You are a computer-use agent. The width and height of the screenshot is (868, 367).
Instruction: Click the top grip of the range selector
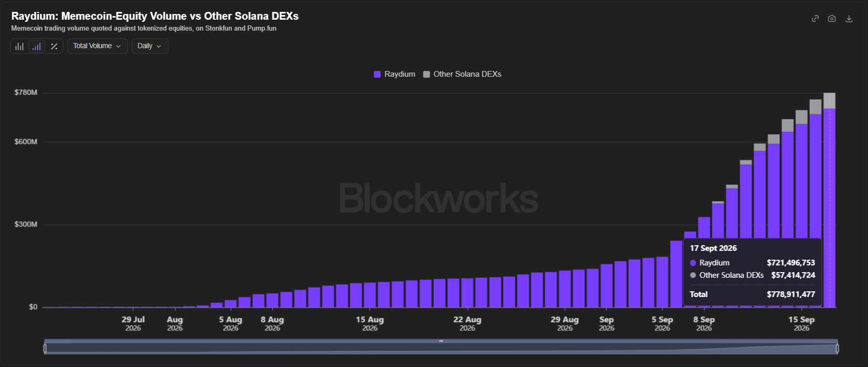coord(441,341)
